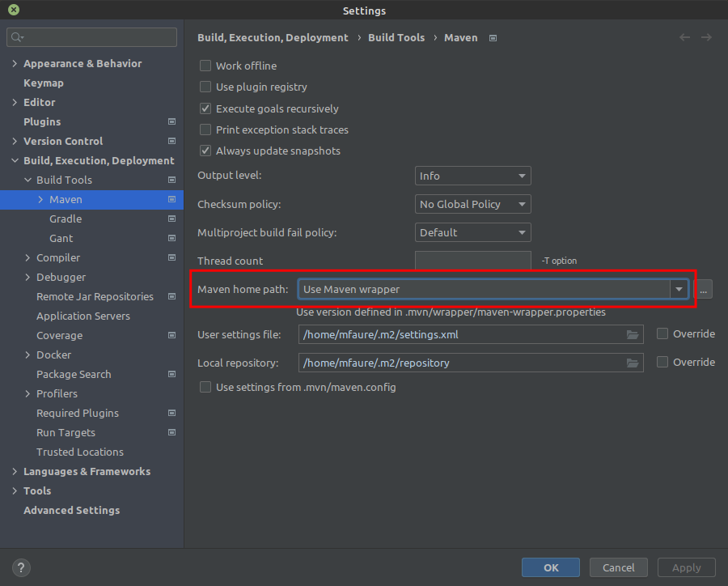Browse folder icon for User settings file
The height and width of the screenshot is (586, 728).
coord(633,334)
